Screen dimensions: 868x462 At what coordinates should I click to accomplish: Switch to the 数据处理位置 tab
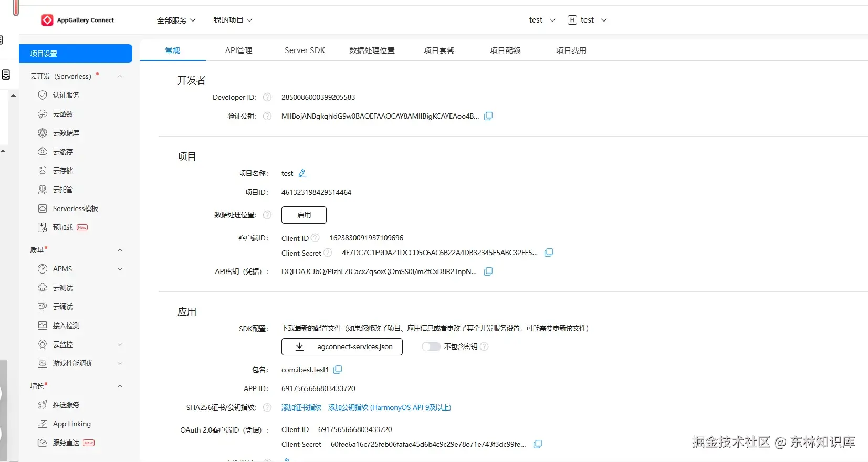372,50
